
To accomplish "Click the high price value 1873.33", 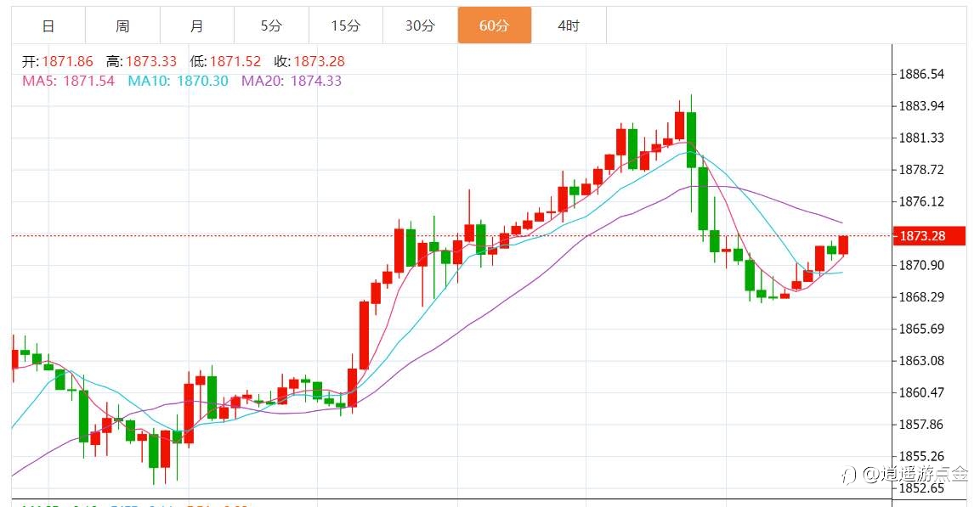I will (151, 62).
